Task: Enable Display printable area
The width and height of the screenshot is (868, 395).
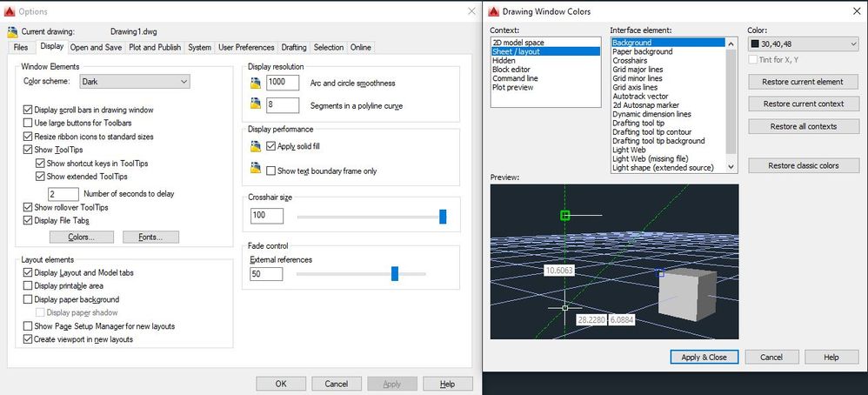Action: point(28,286)
